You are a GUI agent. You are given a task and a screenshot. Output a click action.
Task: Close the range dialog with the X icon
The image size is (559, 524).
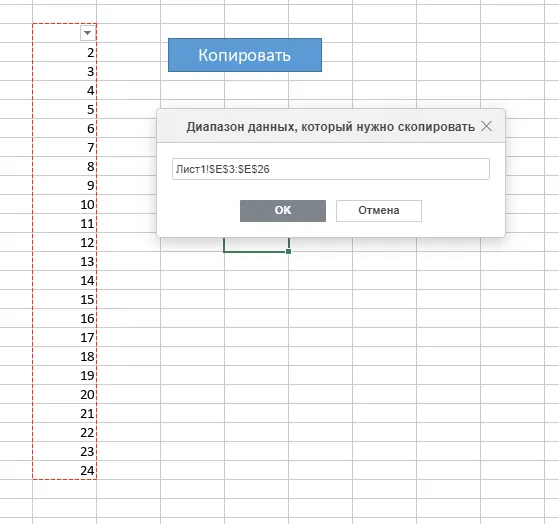tap(486, 126)
